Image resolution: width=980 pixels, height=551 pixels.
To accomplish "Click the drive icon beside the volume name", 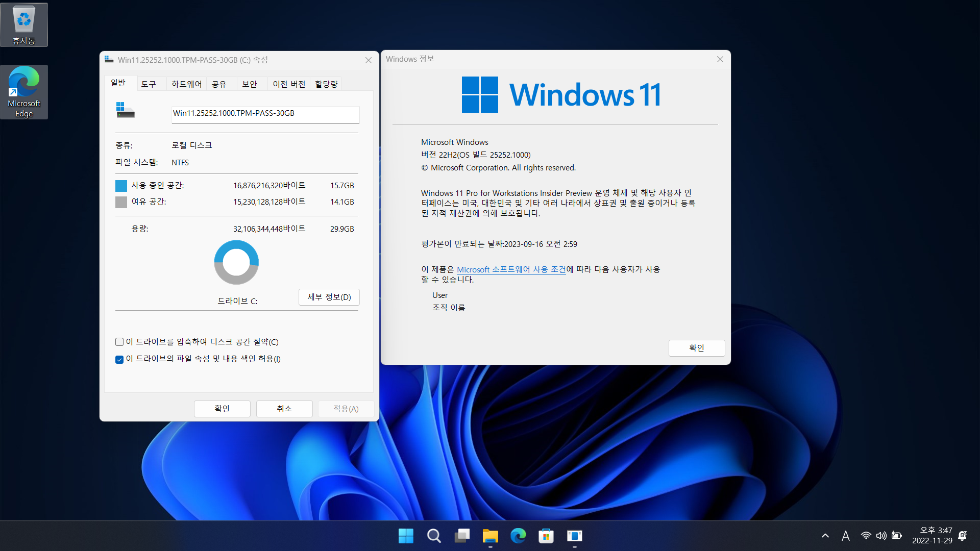I will (x=125, y=110).
